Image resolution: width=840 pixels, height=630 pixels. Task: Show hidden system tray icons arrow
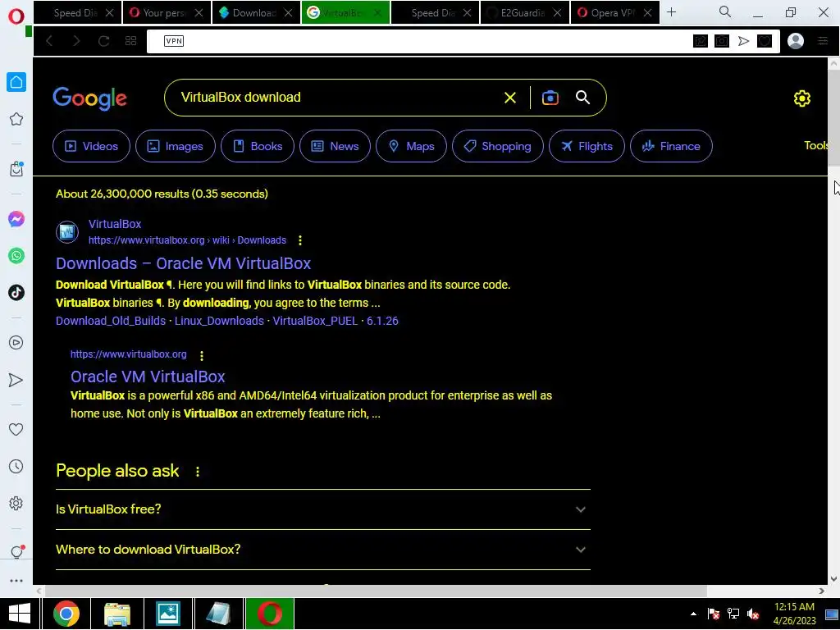pos(693,614)
